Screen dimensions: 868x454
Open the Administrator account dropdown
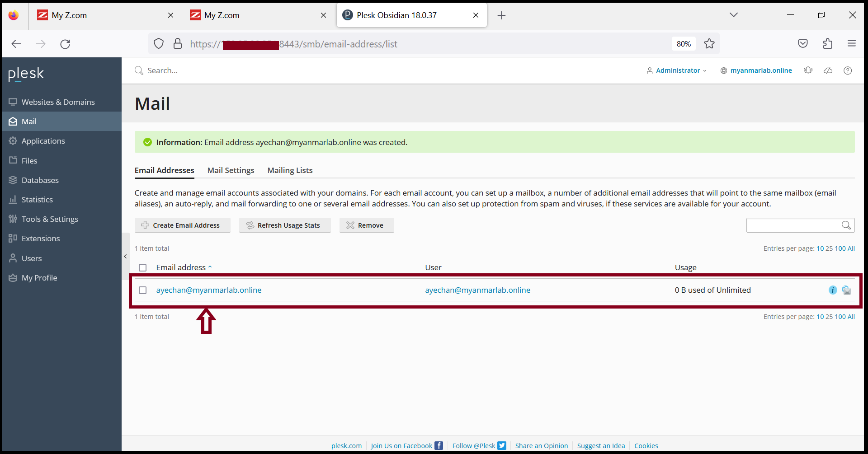677,70
